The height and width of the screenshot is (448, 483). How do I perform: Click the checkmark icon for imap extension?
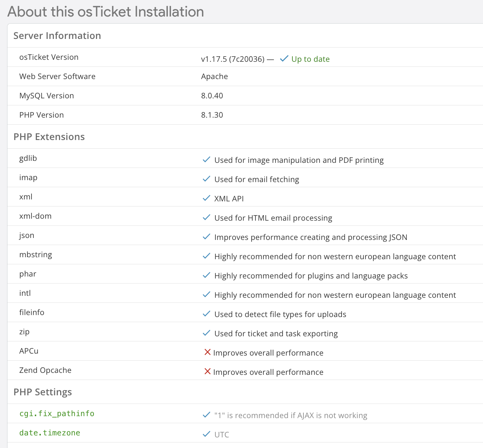(x=206, y=179)
